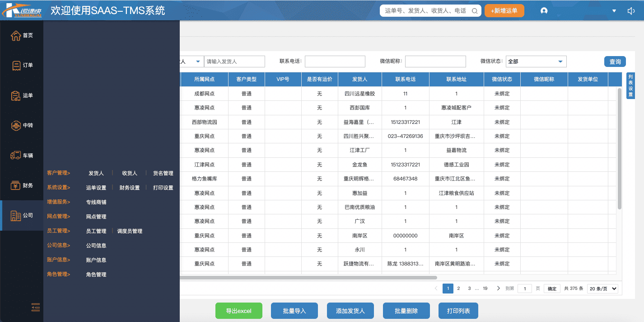Expand the header account dropdown arrow
The image size is (644, 322).
click(614, 11)
